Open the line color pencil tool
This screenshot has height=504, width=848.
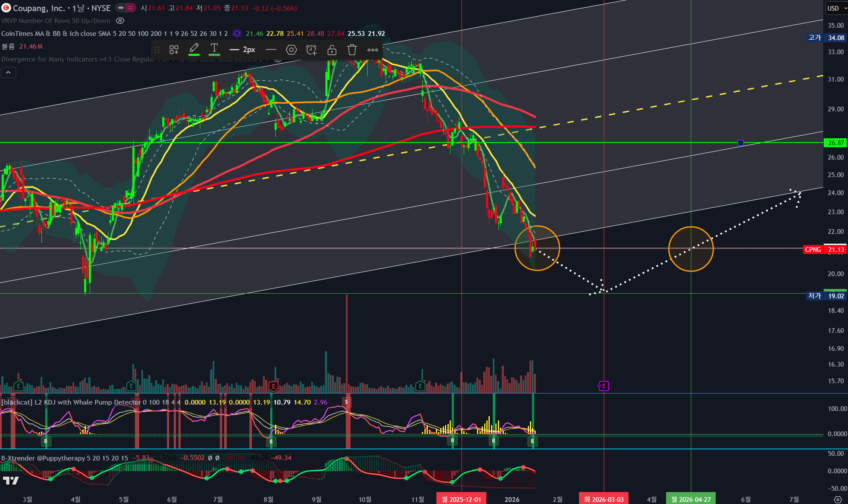pyautogui.click(x=194, y=49)
